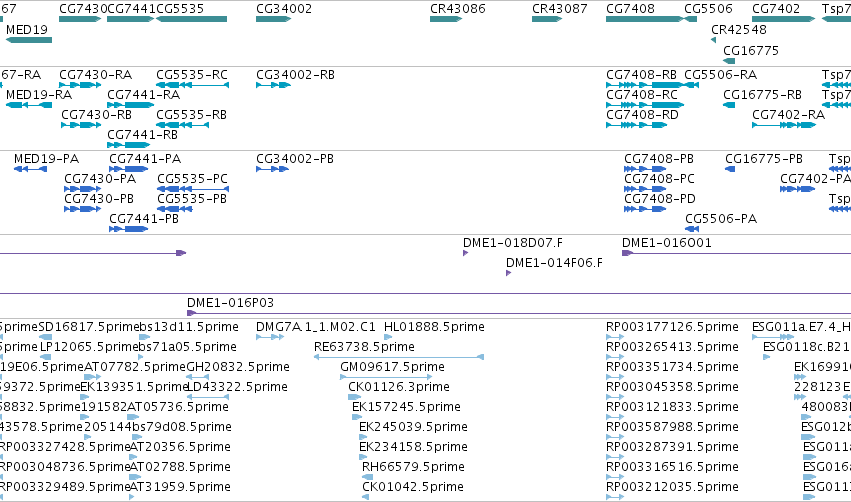Select protein CG7408-PD

(x=645, y=209)
